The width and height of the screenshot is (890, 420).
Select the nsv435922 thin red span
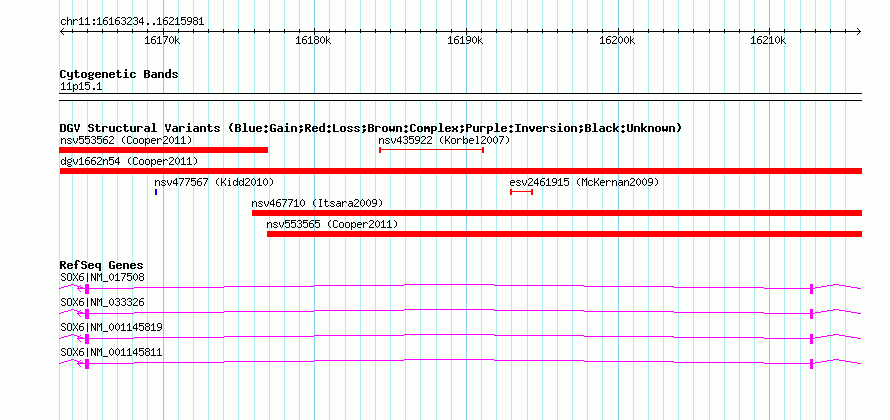click(431, 150)
